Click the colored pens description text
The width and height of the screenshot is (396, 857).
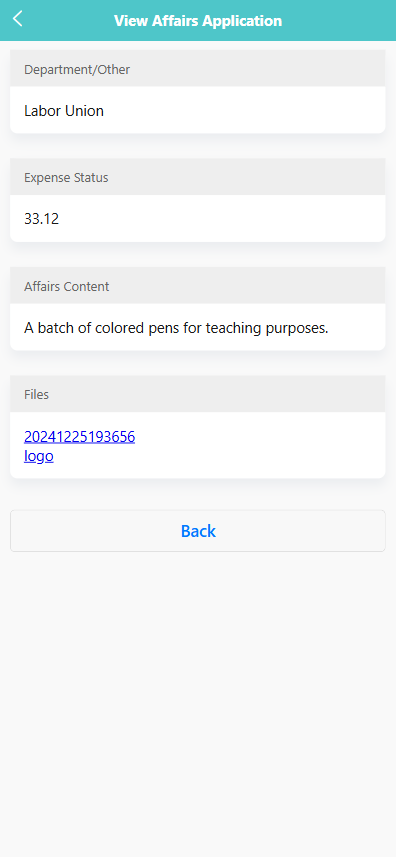click(176, 328)
